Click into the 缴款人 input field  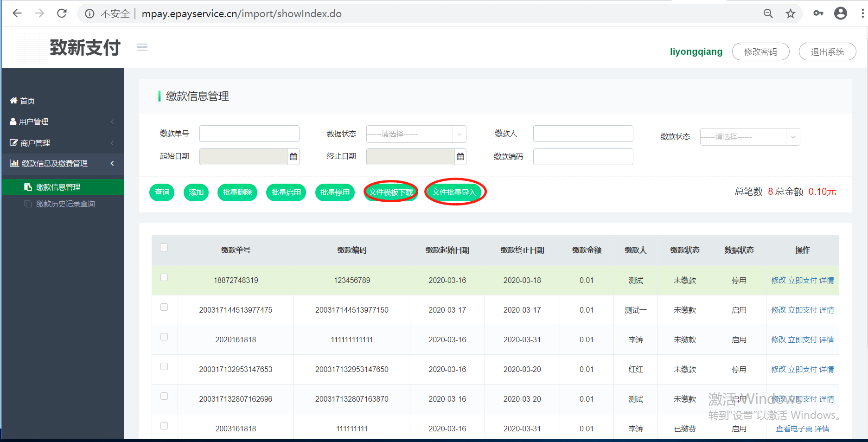pyautogui.click(x=583, y=134)
